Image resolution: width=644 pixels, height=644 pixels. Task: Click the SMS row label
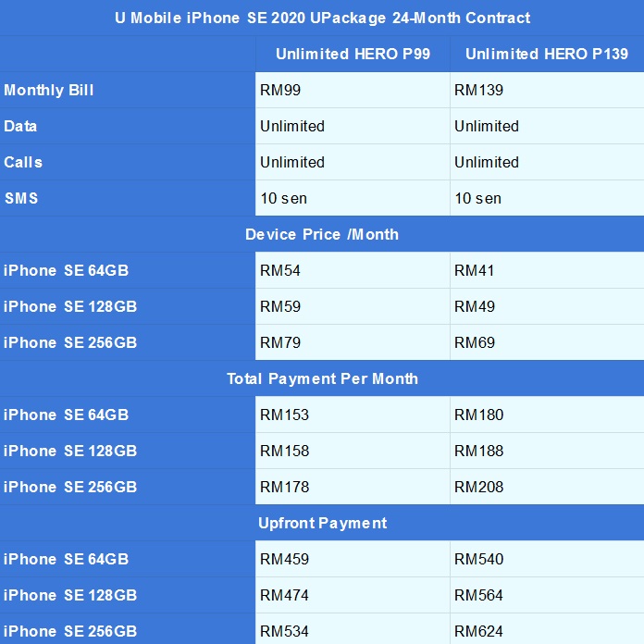point(21,198)
